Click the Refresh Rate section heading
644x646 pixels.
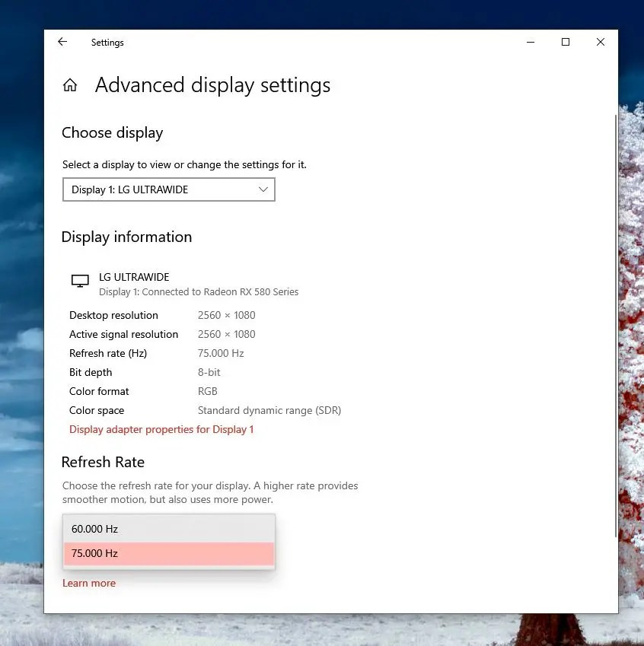click(x=103, y=462)
